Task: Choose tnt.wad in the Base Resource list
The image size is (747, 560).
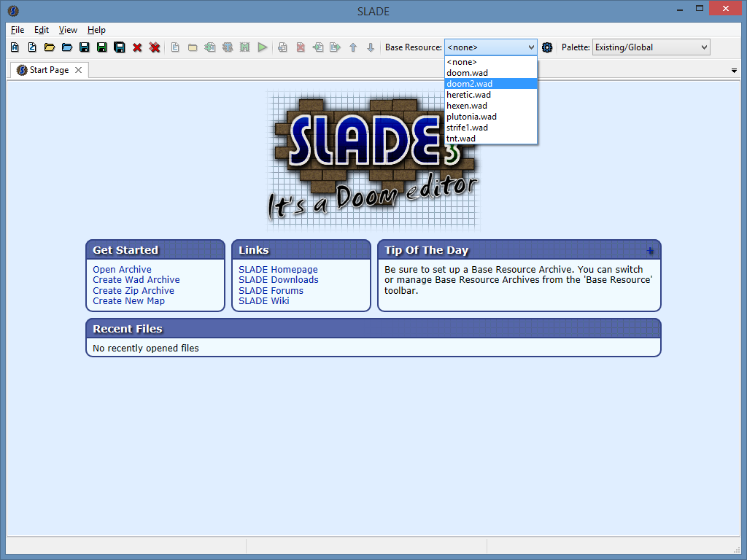Action: pos(491,139)
